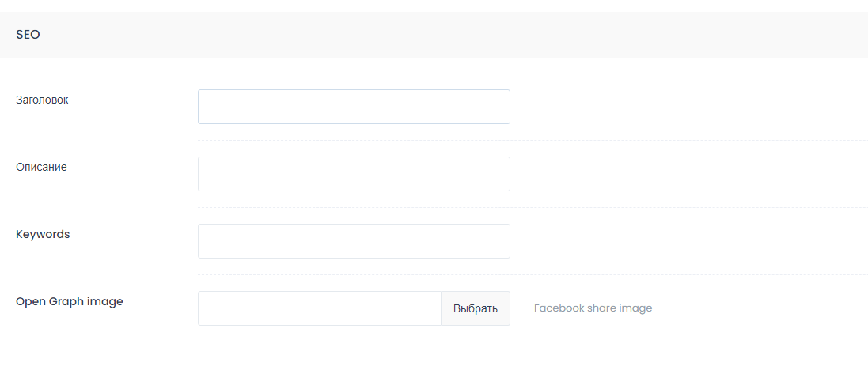Click the blank area right of Keywords field
This screenshot has height=374, width=868.
click(688, 241)
